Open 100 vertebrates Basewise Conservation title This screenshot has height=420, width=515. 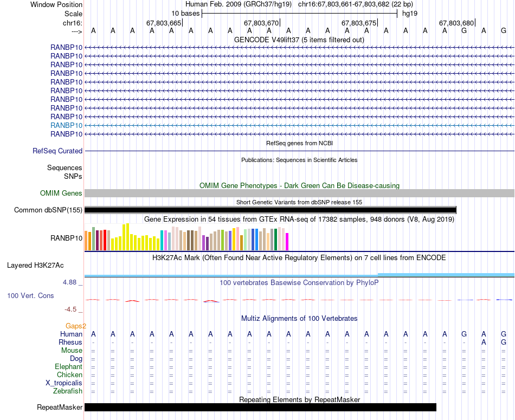[299, 283]
